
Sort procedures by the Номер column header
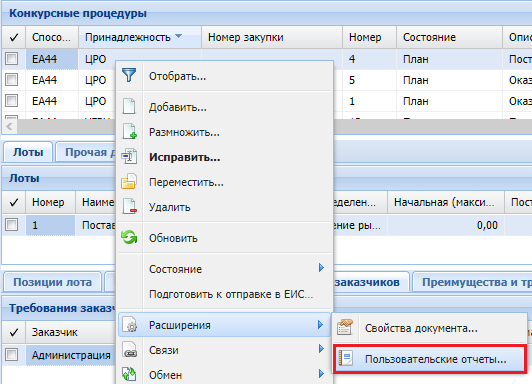pos(369,37)
